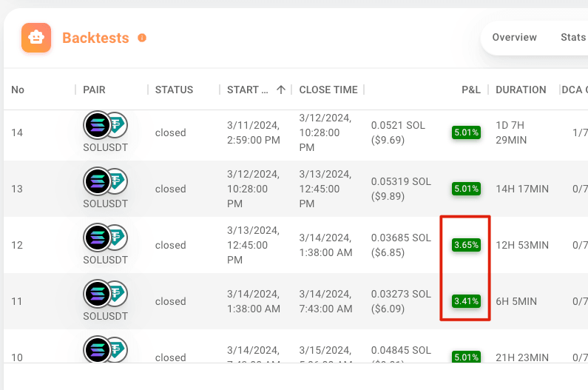Screen dimensions: 588x390
Task: Click the STATUS column header
Action: 174,90
